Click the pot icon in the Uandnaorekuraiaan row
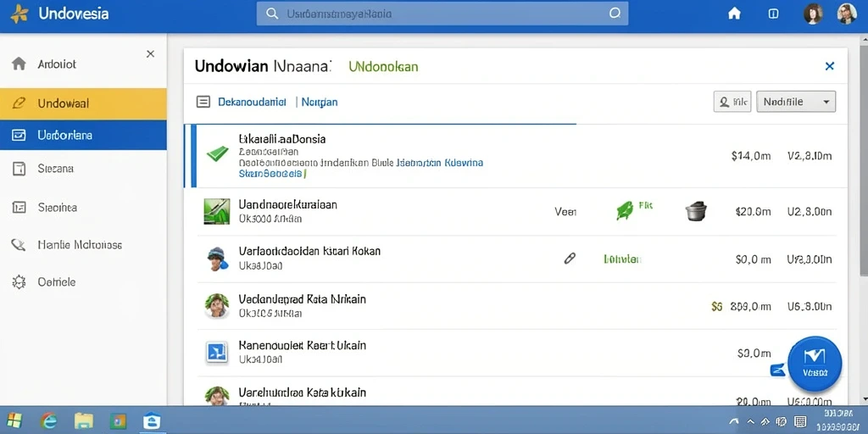 point(696,211)
